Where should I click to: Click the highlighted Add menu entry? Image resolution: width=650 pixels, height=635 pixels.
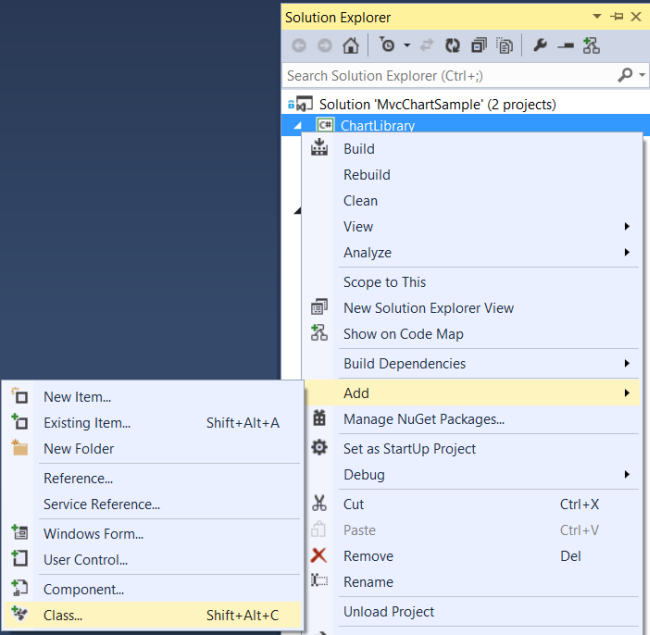473,393
